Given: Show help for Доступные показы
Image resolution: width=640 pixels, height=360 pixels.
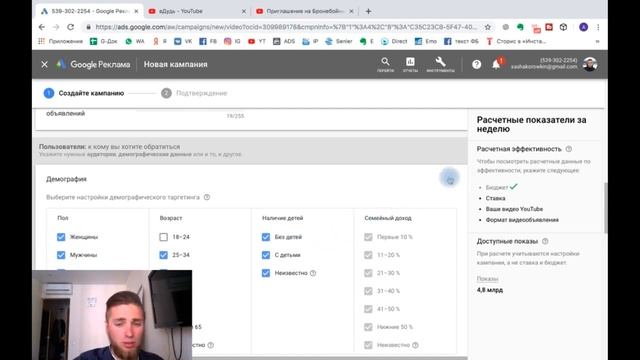Looking at the screenshot, I should click(x=545, y=241).
